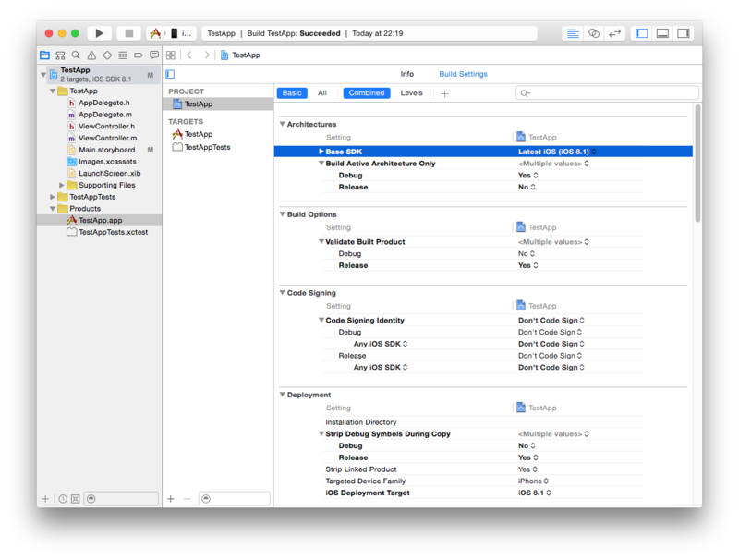Toggle the Debug area visibility
The width and height of the screenshot is (739, 560).
point(662,33)
